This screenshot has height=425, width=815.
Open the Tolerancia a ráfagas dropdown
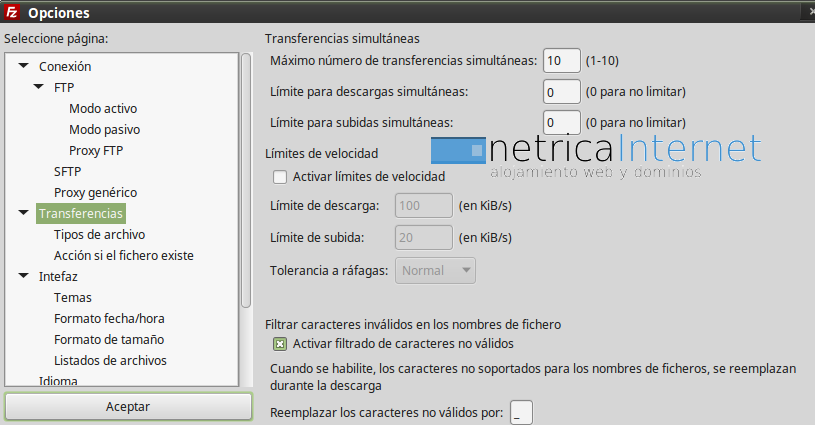(x=436, y=270)
